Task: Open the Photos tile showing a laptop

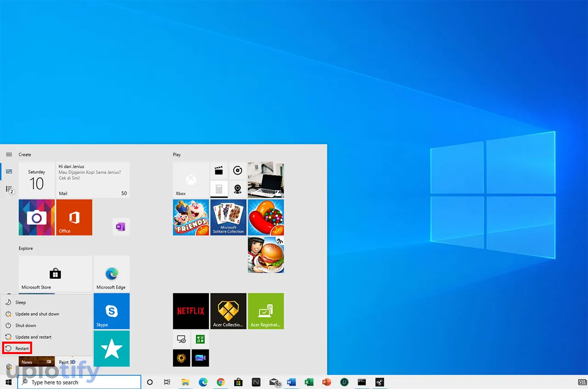Action: [x=266, y=180]
